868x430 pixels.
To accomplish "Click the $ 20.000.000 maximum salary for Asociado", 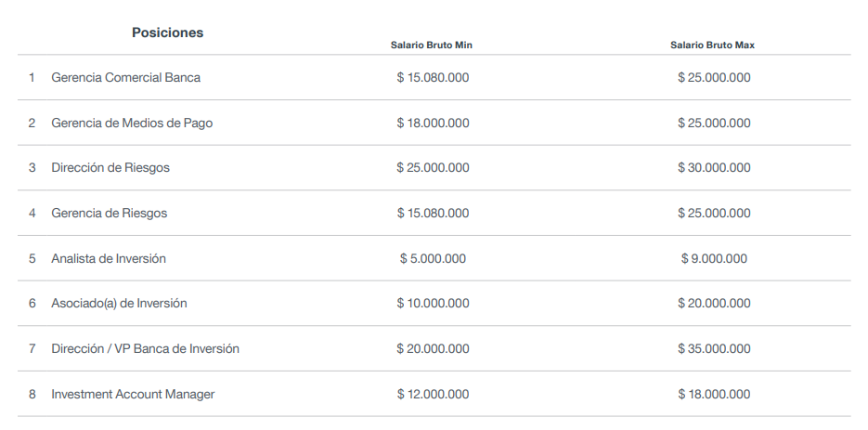I will pos(714,304).
